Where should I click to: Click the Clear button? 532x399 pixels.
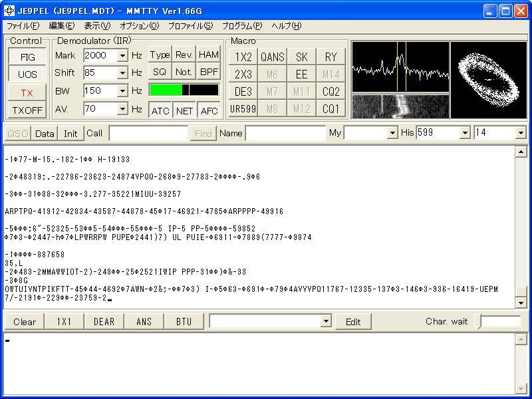point(24,322)
